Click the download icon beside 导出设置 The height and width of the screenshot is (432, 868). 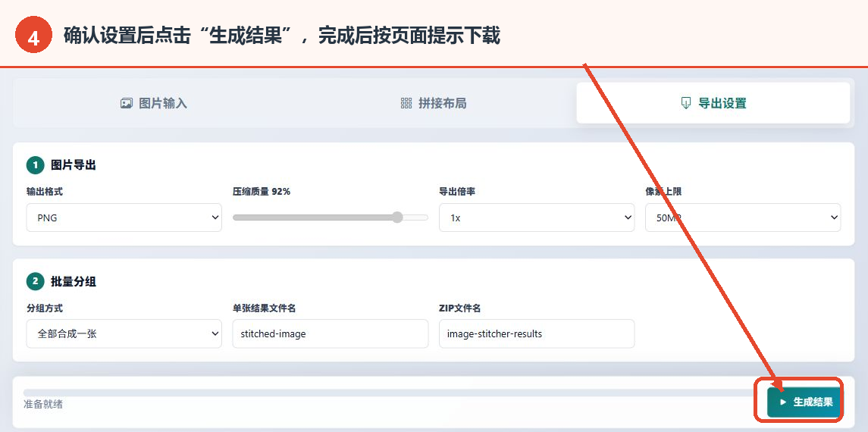pos(685,103)
